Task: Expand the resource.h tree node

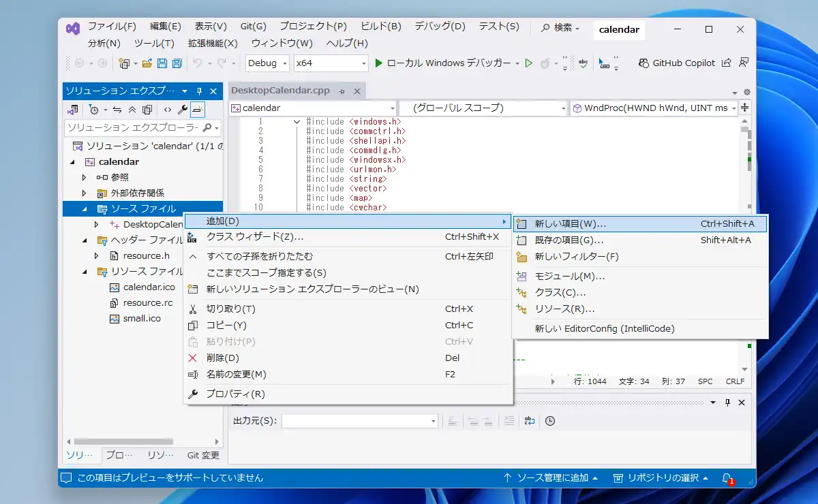Action: click(x=96, y=255)
